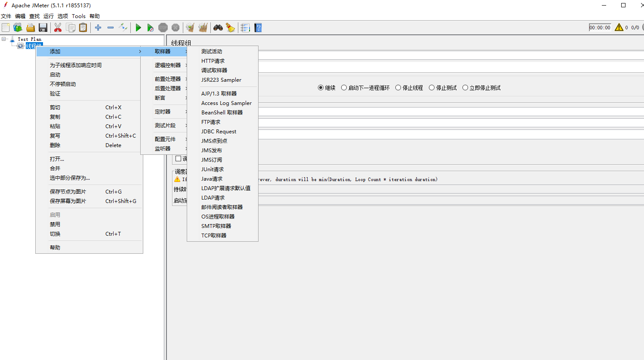This screenshot has height=360, width=644.
Task: Save the test plan with floppy icon
Action: [43, 28]
